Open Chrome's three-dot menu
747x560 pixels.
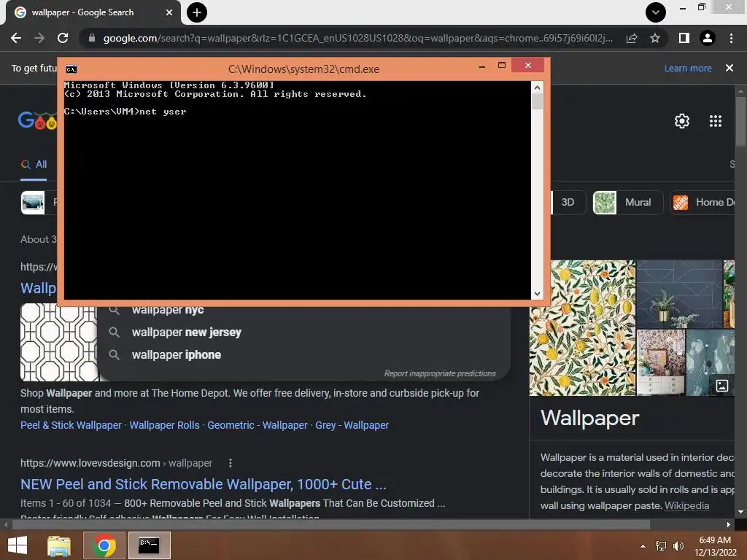[731, 38]
